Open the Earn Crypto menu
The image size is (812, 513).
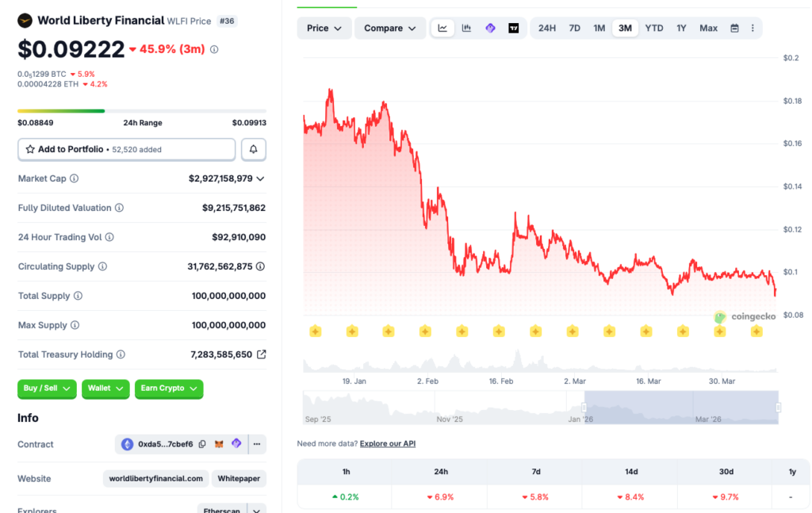click(x=169, y=389)
